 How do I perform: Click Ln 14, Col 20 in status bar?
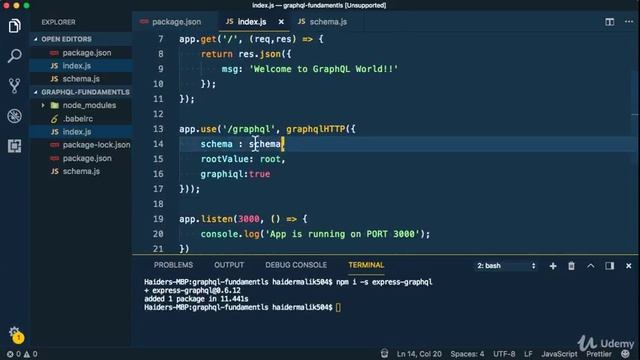click(419, 354)
